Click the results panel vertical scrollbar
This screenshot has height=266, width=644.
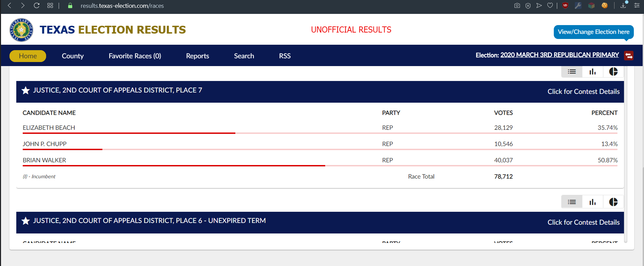626,155
